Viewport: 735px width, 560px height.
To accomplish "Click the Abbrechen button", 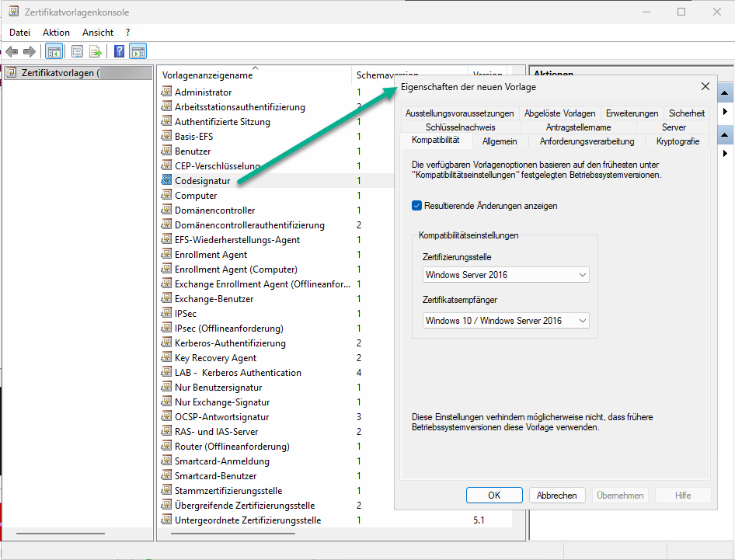I will (556, 496).
